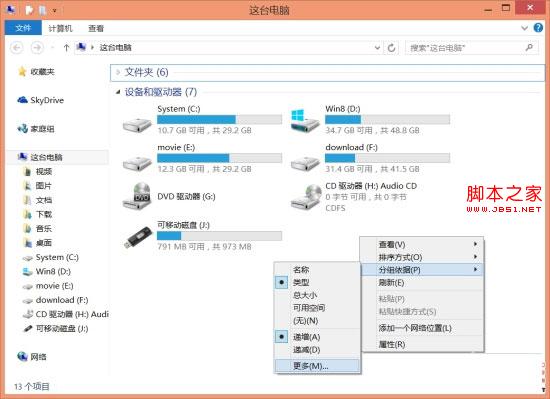Click the SkyDrive cloud icon
Image resolution: width=550 pixels, height=399 pixels.
[x=22, y=100]
